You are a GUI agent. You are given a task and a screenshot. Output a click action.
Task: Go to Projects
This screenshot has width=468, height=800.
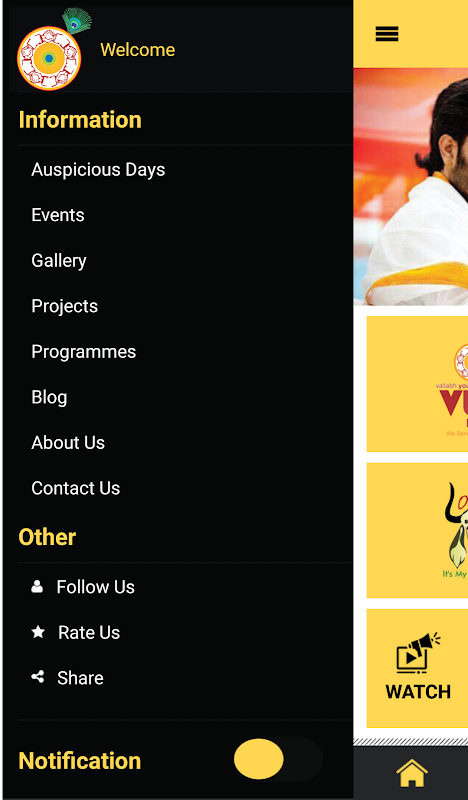[x=64, y=306]
